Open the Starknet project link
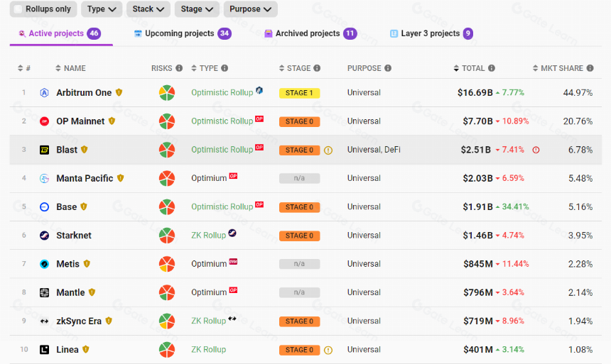 click(x=74, y=236)
